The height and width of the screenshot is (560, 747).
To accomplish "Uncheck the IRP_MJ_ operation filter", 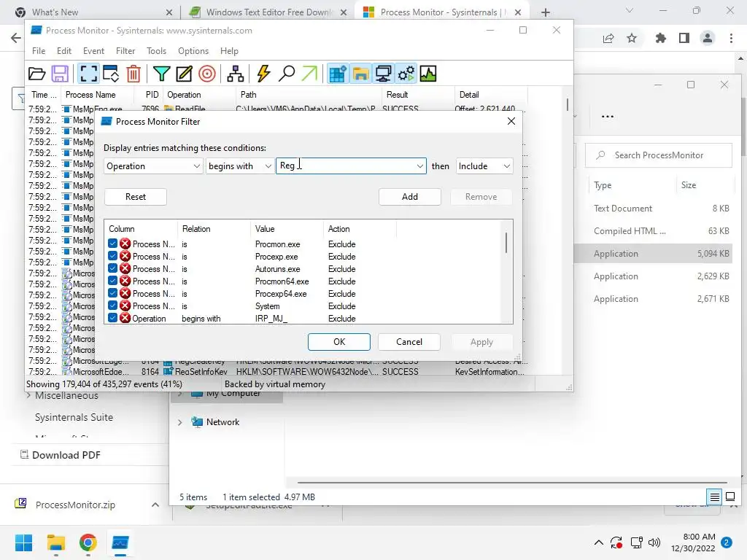I will click(112, 318).
